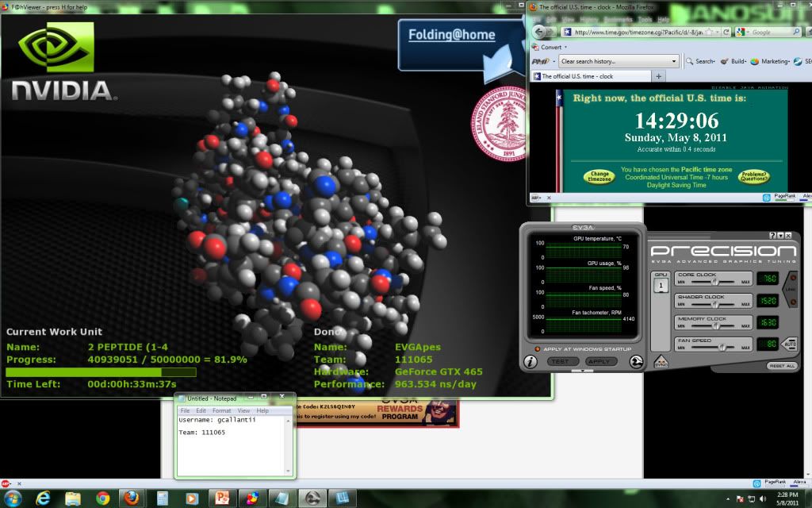Click the Change timezone button
812x508 pixels.
tap(599, 177)
